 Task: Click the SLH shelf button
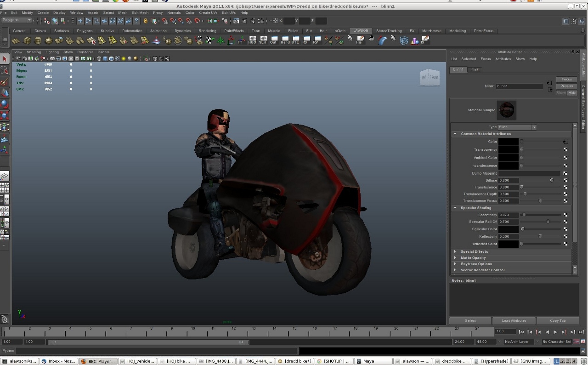[x=263, y=40]
